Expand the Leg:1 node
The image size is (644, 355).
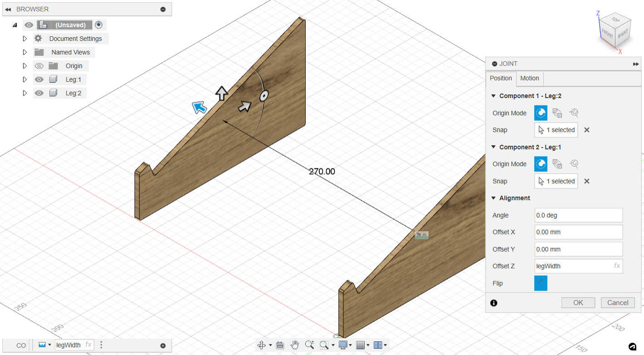pyautogui.click(x=25, y=79)
